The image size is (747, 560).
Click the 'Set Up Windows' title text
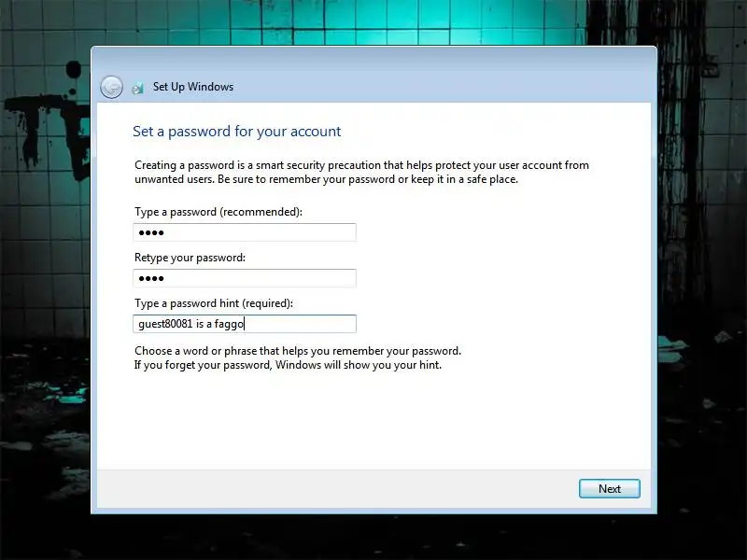point(193,87)
